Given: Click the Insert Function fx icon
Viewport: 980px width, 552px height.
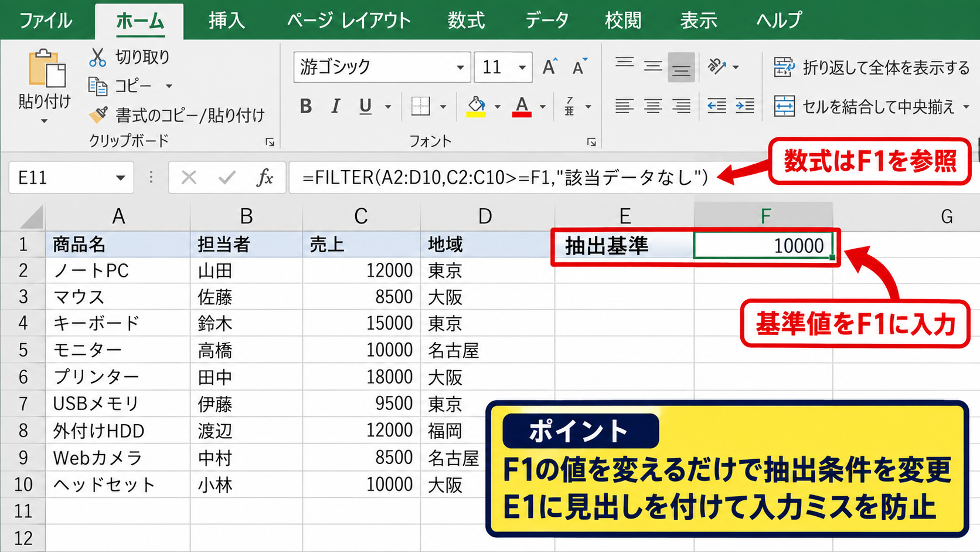Looking at the screenshot, I should click(x=265, y=177).
